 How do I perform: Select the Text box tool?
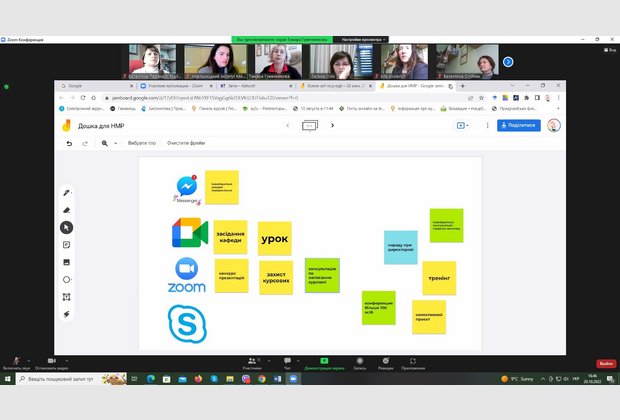tap(67, 297)
